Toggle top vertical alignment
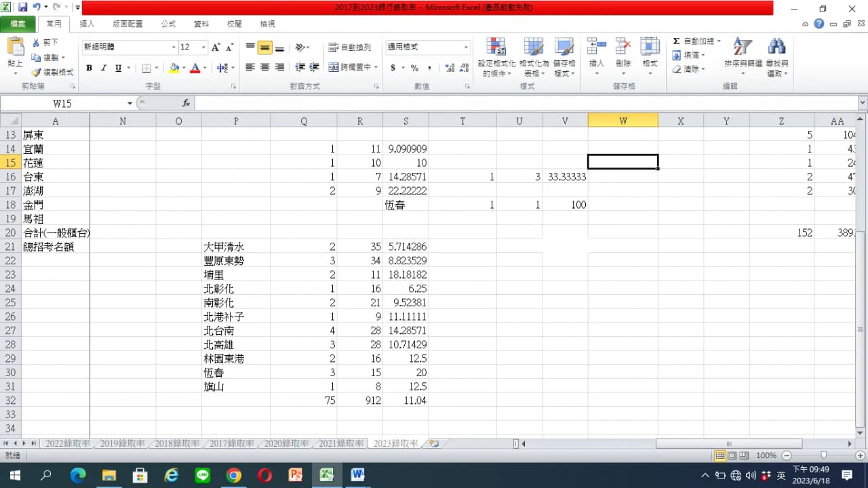This screenshot has width=868, height=488. click(250, 47)
